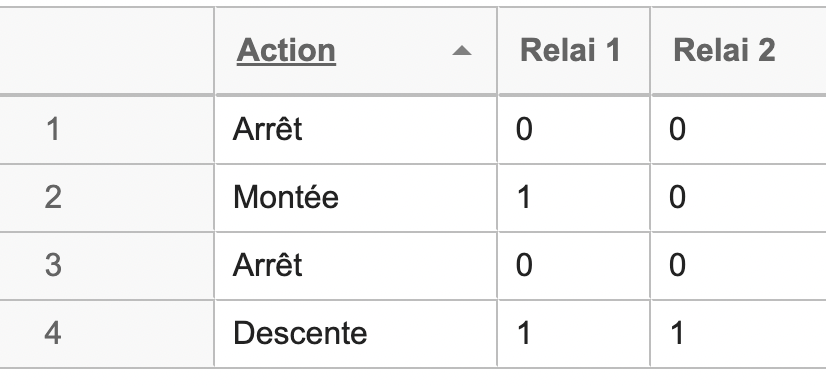This screenshot has width=826, height=386.
Task: Click the empty top-left header cell
Action: tap(106, 51)
